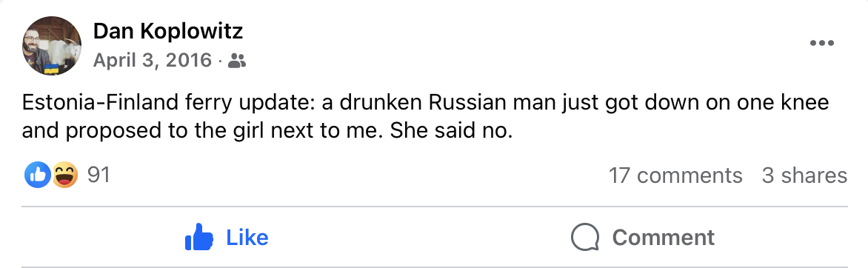Expand the 17 comments link

[x=675, y=175]
